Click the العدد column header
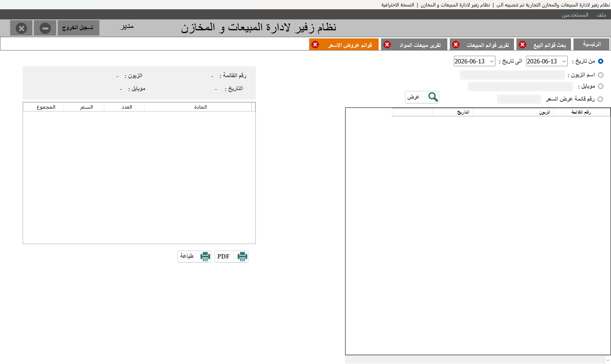The image size is (611, 364). [124, 107]
